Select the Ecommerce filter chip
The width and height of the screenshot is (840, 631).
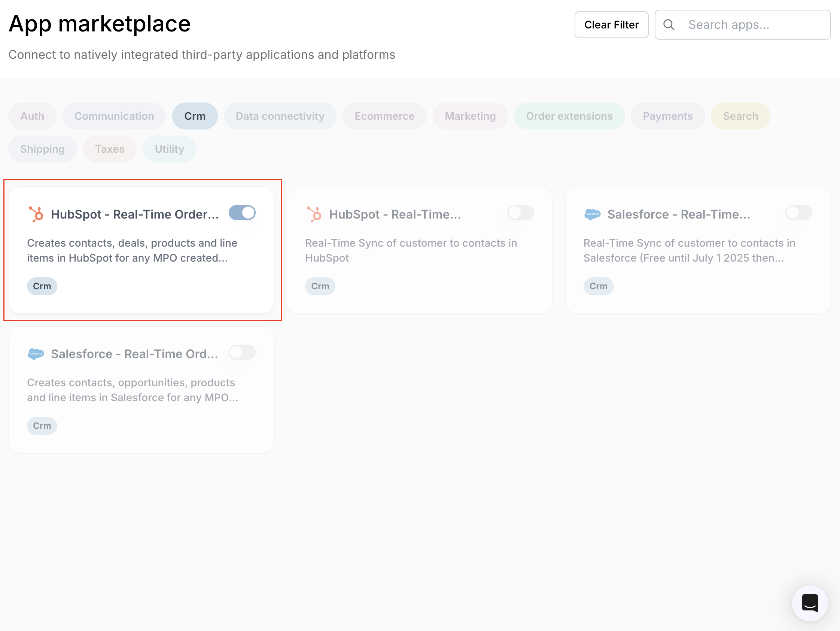(384, 116)
